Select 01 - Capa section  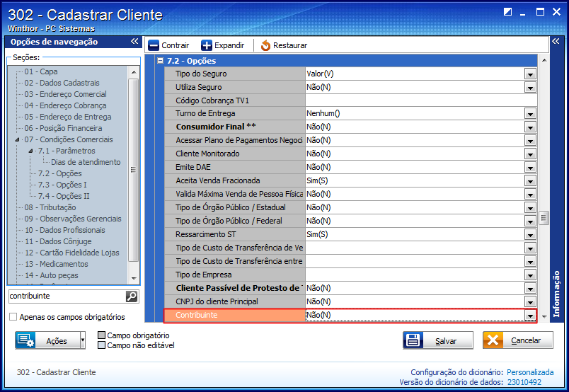(x=41, y=71)
